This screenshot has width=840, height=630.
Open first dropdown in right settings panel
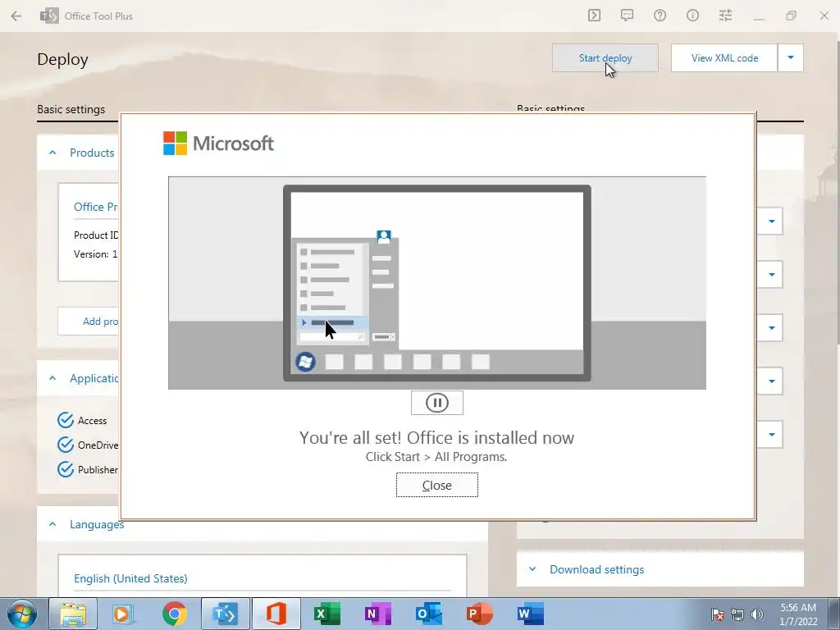coord(771,221)
